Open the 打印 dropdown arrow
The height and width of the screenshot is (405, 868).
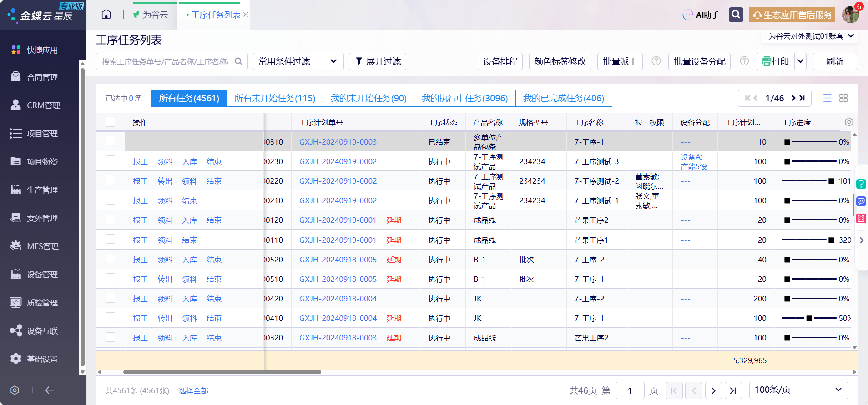801,61
